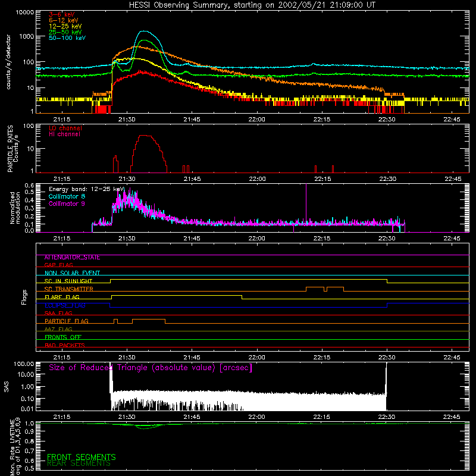
Task: Select the green FRONTS_OFF flag label
Action: (x=63, y=337)
